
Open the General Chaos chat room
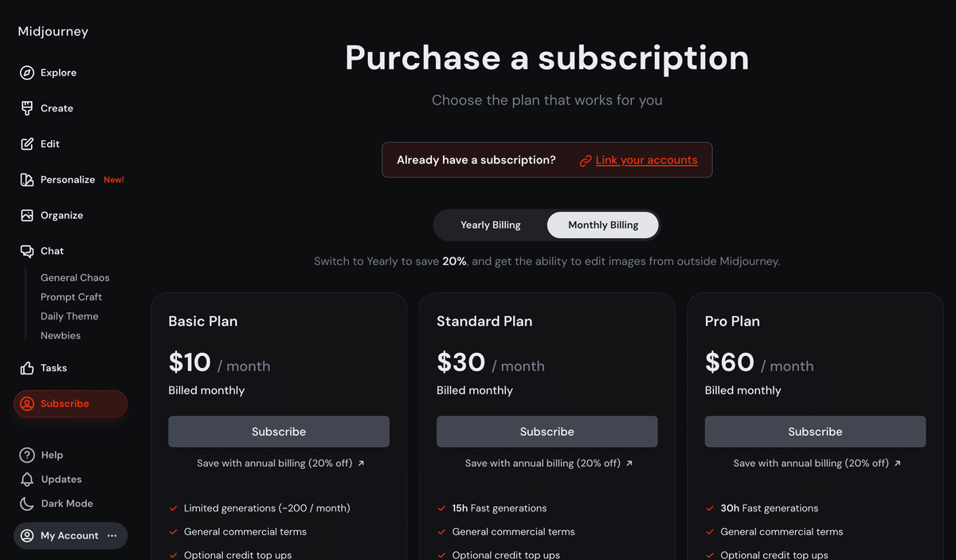[75, 278]
